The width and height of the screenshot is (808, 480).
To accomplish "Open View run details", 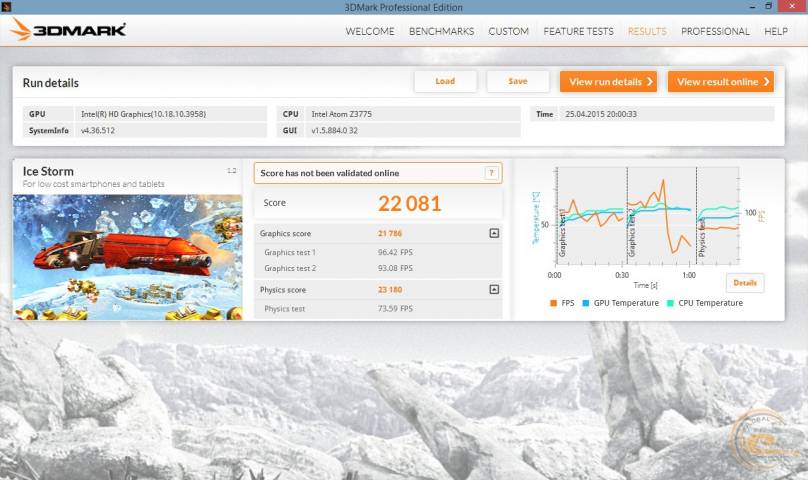I will click(609, 81).
